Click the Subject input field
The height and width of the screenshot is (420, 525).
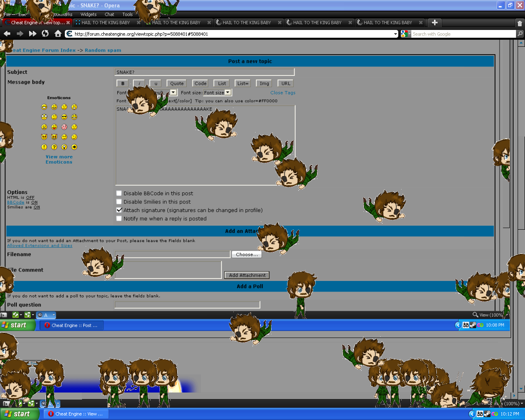click(x=204, y=72)
